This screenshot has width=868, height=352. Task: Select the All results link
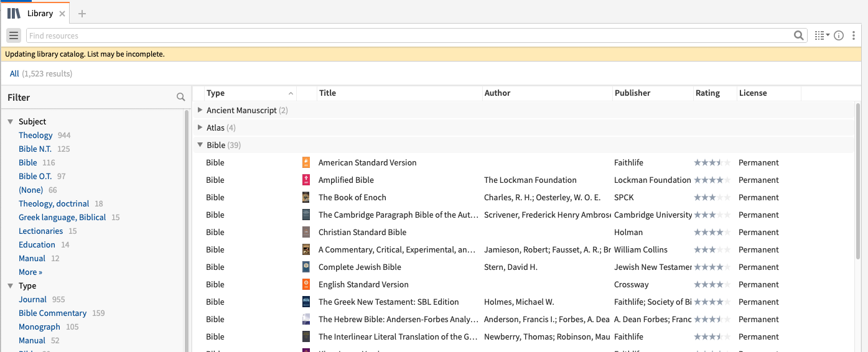coord(14,73)
